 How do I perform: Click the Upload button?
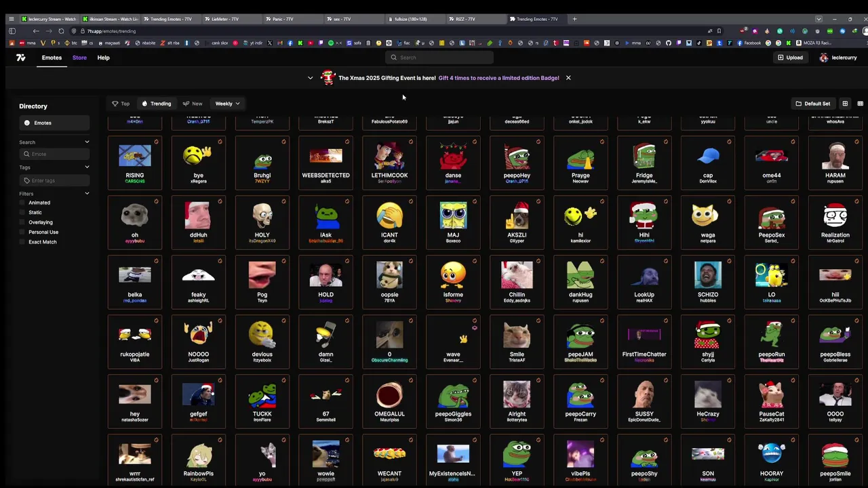[790, 58]
